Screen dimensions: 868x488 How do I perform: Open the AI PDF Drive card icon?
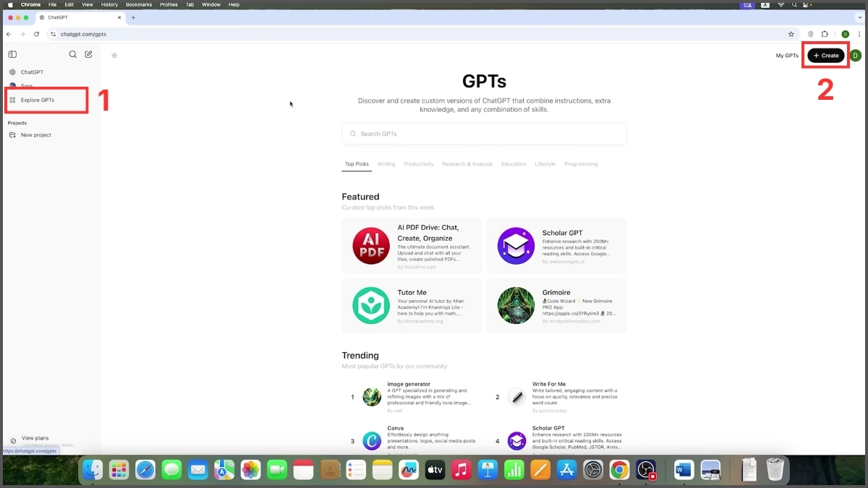click(371, 246)
